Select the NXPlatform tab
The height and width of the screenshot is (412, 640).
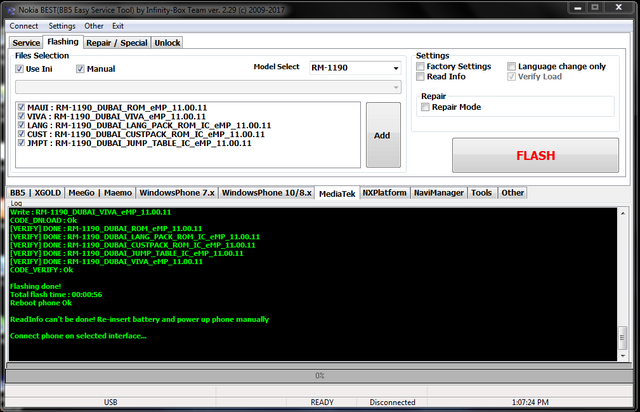click(384, 193)
